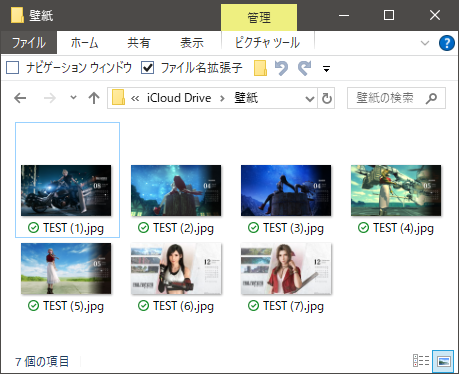Switch to the 表示 ribbon tab
Viewport: 459px width, 374px height.
[x=192, y=43]
